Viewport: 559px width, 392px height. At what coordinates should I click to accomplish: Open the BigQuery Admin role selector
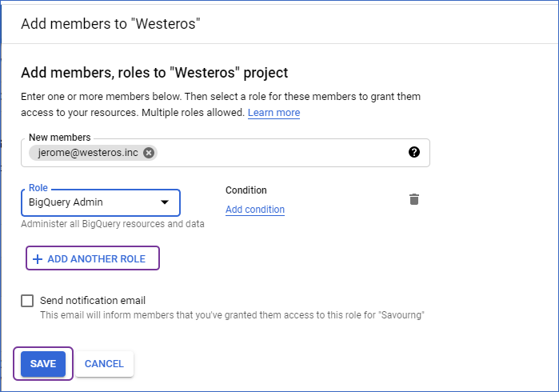(x=101, y=202)
